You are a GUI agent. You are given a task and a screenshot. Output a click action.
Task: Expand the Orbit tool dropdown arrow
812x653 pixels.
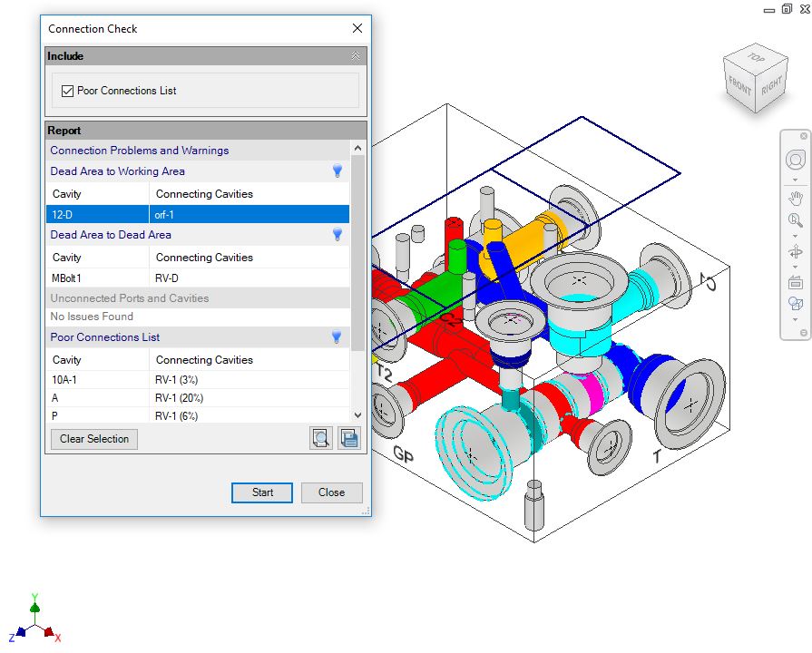tap(796, 268)
